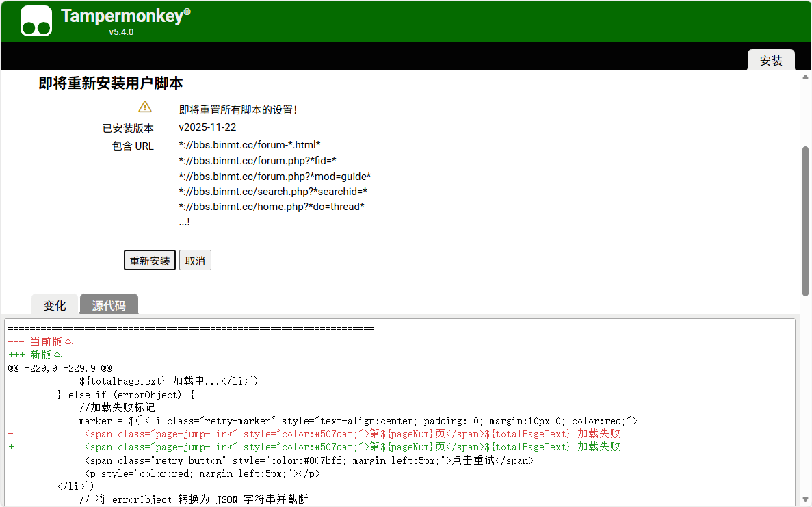
Task: Click the Tampermonkey title text
Action: click(126, 16)
